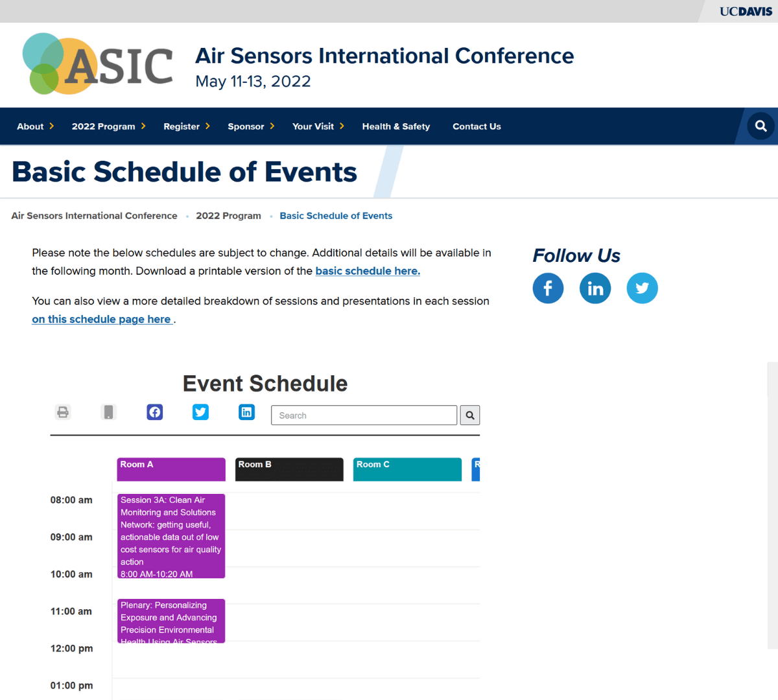The image size is (778, 700).
Task: Expand the About menu
Action: coord(35,126)
